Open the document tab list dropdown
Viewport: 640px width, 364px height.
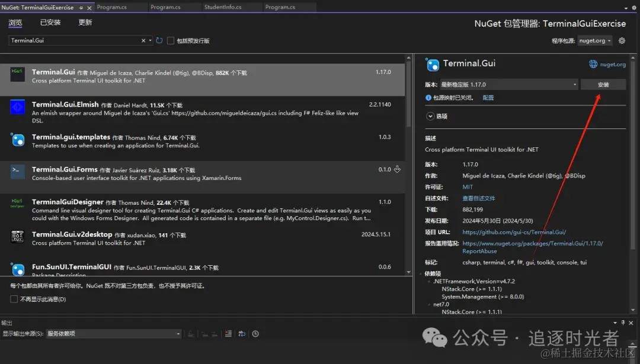point(626,8)
